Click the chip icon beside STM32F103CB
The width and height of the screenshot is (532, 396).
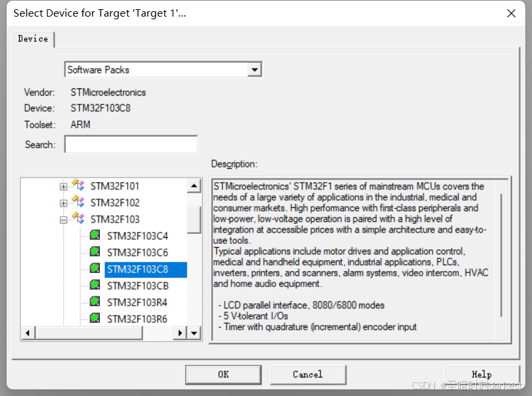[x=95, y=285]
